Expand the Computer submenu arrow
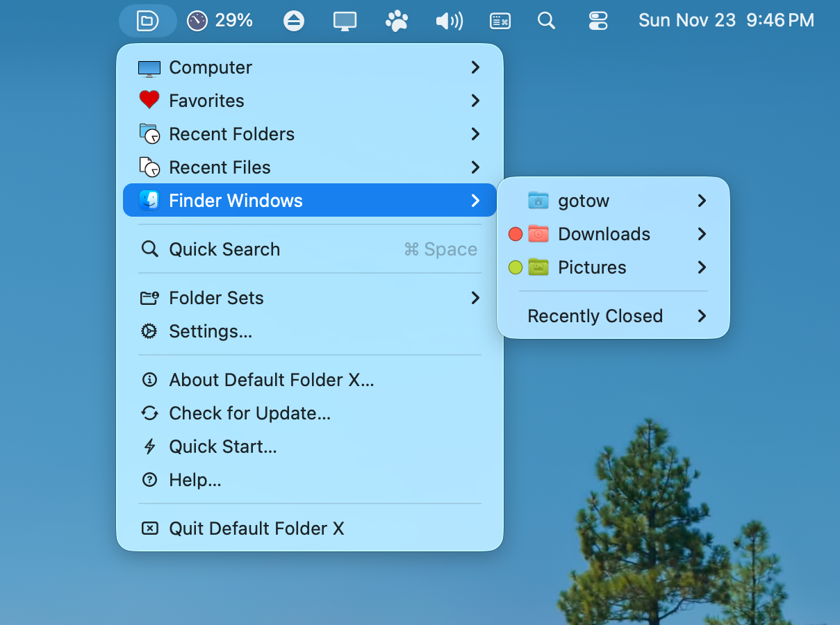 [x=475, y=67]
